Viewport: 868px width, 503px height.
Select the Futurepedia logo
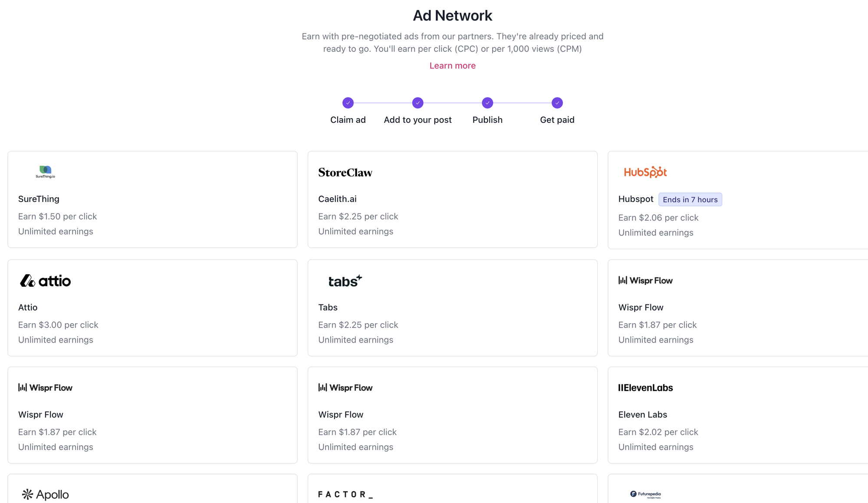[645, 494]
